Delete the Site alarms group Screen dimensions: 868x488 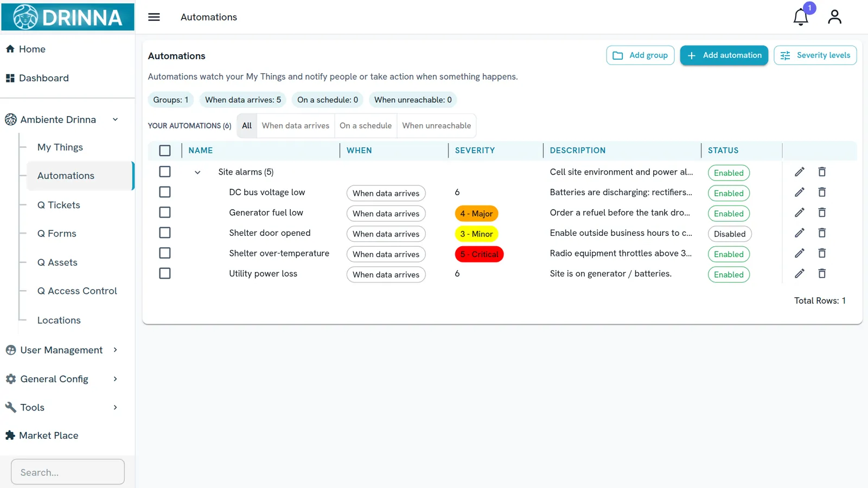[822, 172]
